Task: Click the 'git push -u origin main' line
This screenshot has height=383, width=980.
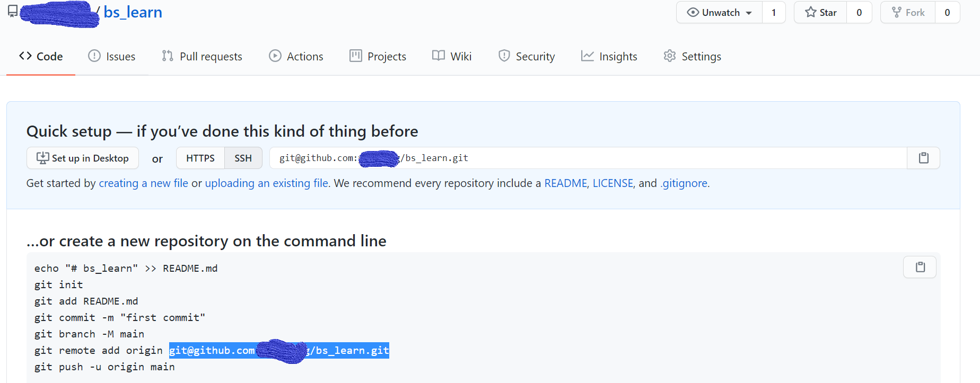Action: (104, 367)
